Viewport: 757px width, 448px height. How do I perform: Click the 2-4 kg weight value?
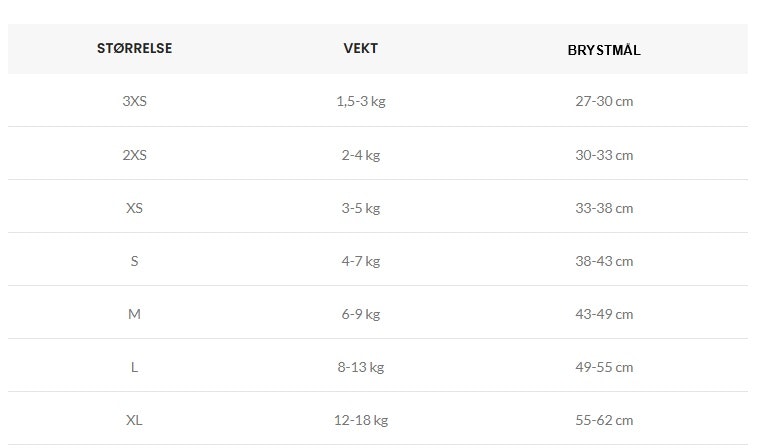point(361,155)
